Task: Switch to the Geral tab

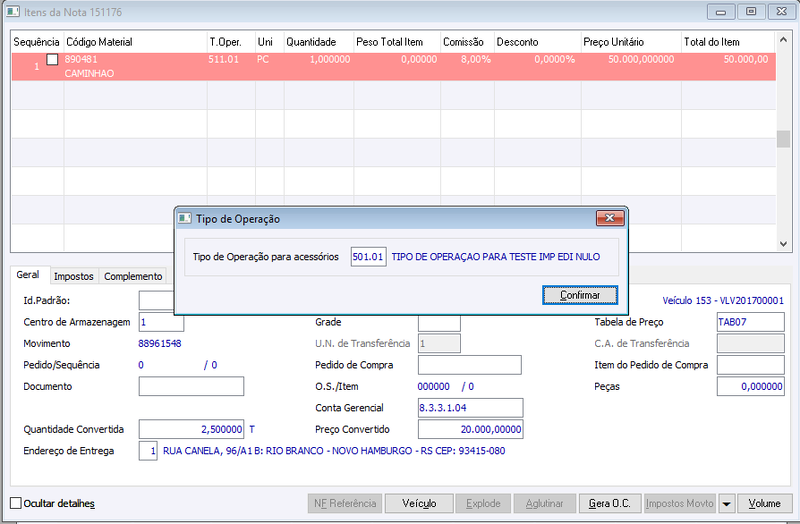Action: [x=28, y=275]
